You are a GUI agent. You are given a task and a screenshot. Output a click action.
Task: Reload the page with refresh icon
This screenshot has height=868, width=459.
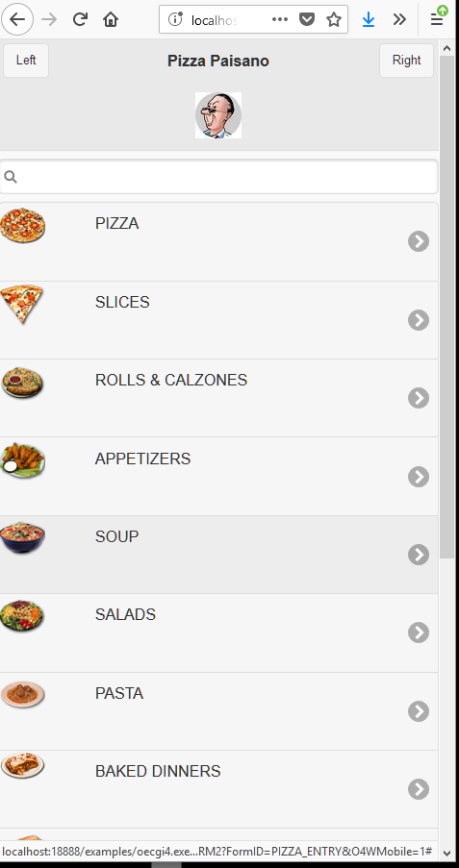pos(81,19)
